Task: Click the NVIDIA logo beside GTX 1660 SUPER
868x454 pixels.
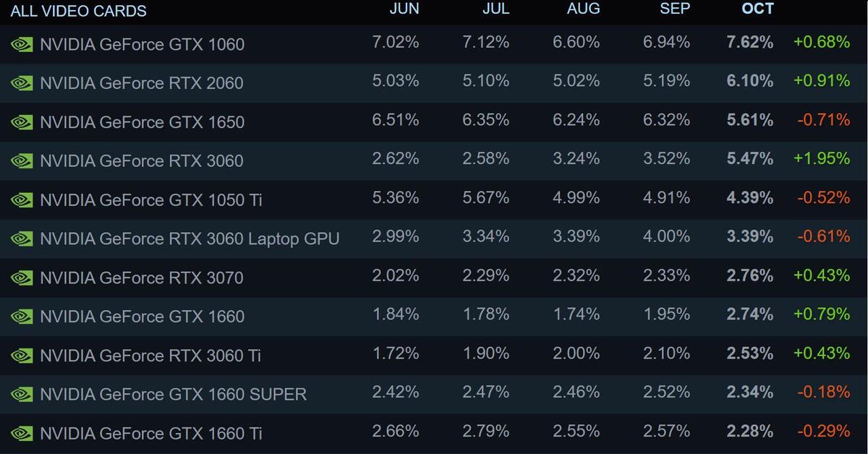Action: [22, 394]
